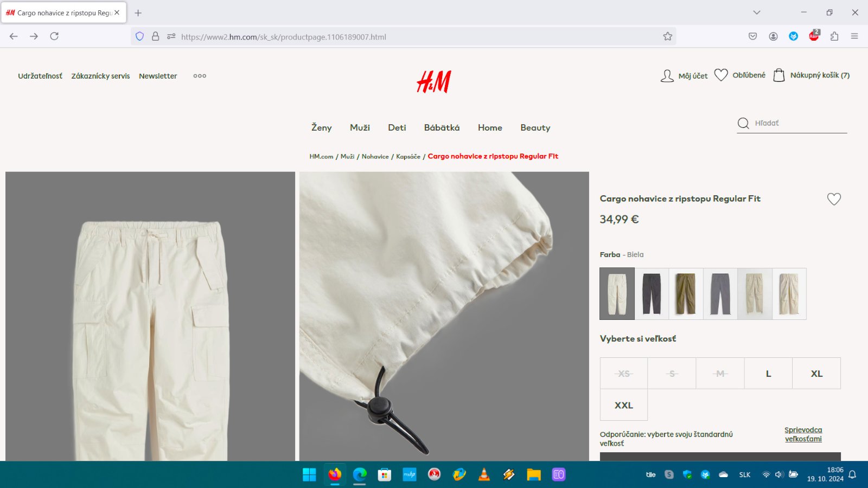This screenshot has height=488, width=868.
Task: Open the Firefox application hamburger menu
Action: coord(854,36)
